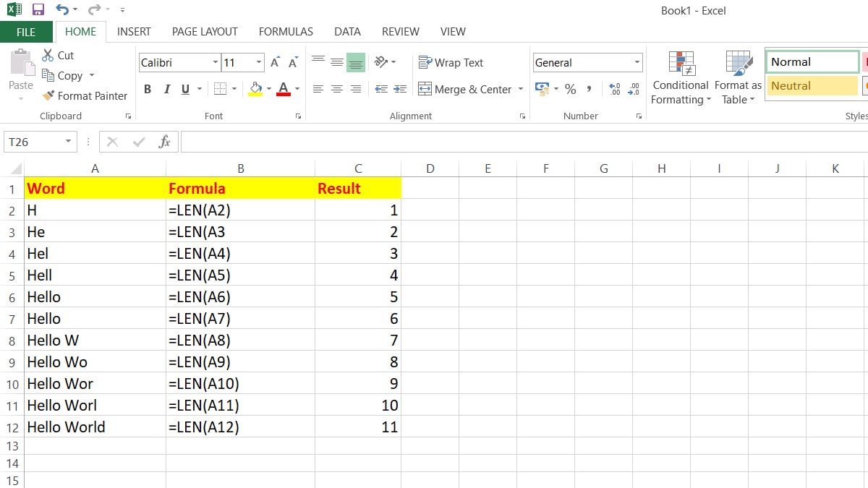Open the Conditional Formatting menu
868x488 pixels.
[x=681, y=78]
